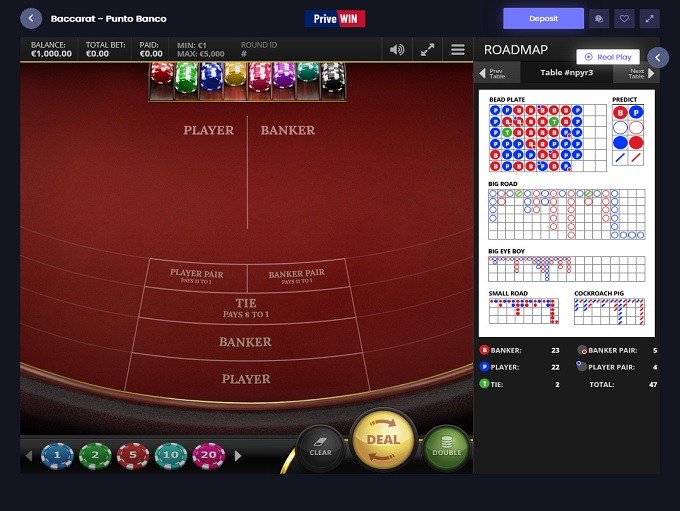Toggle Player prediction in Predict panel
Image resolution: width=680 pixels, height=511 pixels.
(636, 113)
